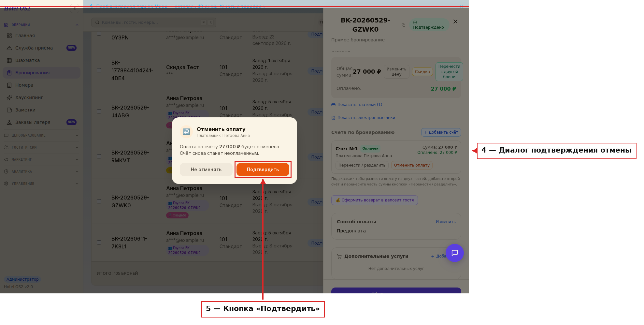Viewport: 644px width, 325px height.
Task: Click Не отменять in the dialog
Action: [x=206, y=170]
